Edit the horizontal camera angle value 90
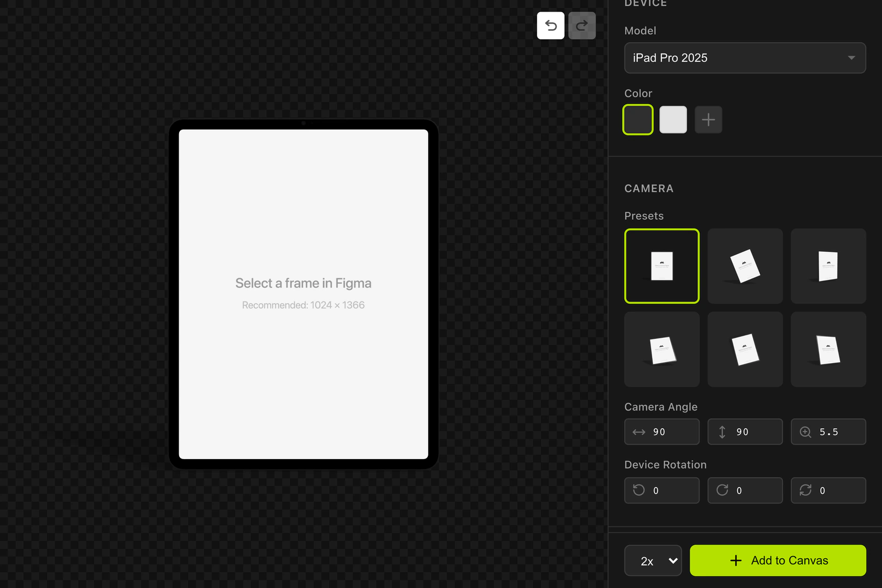 click(x=661, y=432)
